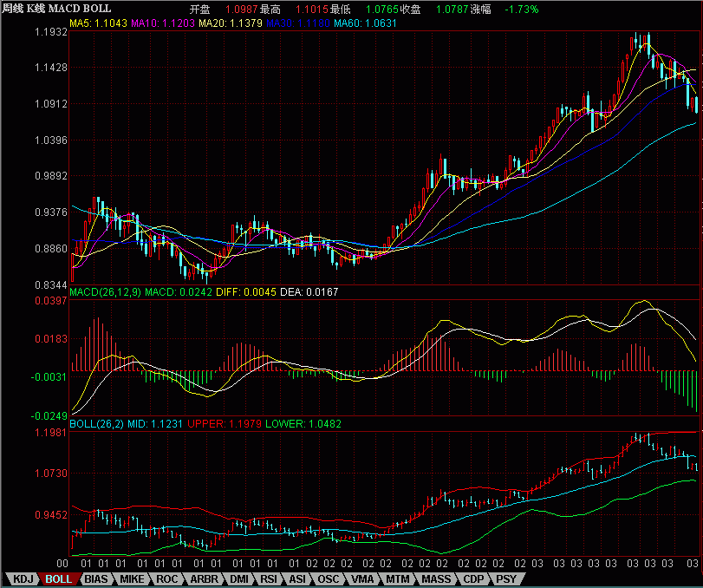Select the BOLL indicator tab
Viewport: 703px width, 588px height.
59,579
